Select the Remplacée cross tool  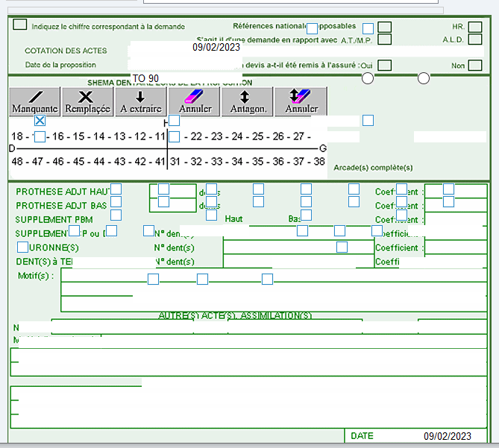click(x=88, y=101)
